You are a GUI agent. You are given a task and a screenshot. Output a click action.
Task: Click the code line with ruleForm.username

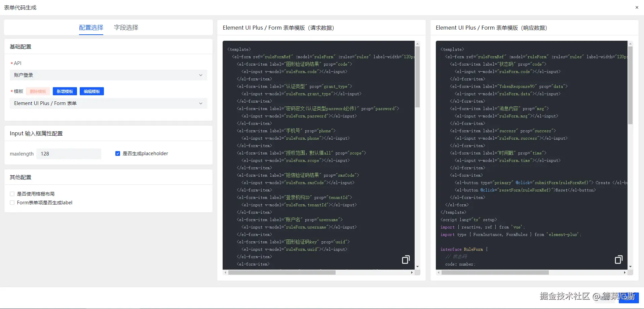pyautogui.click(x=299, y=227)
